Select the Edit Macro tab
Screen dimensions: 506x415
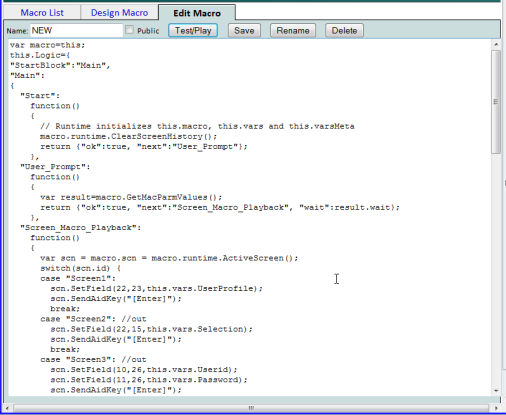(x=197, y=13)
